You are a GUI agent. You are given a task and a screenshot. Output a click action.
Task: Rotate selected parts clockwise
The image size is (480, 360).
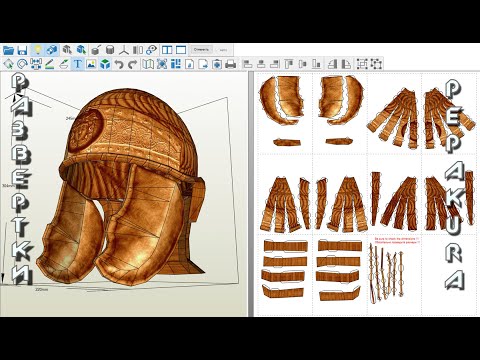(x=346, y=64)
